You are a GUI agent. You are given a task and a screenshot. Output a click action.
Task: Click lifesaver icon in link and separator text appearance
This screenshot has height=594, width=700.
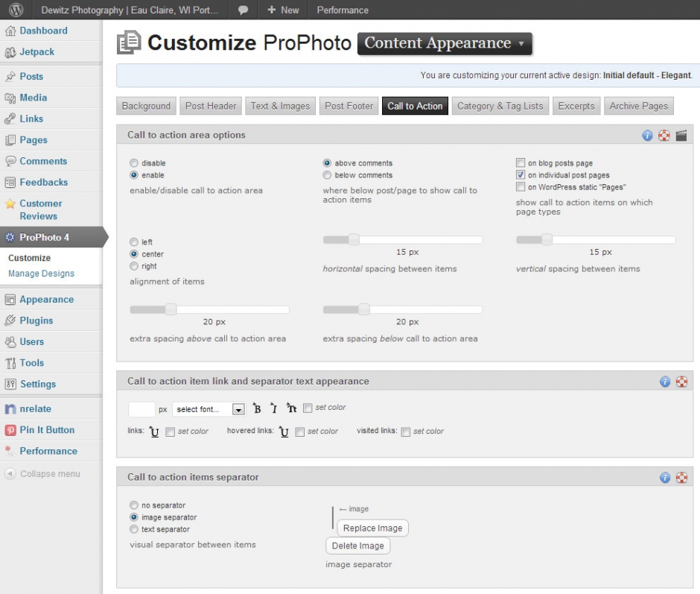pyautogui.click(x=681, y=382)
